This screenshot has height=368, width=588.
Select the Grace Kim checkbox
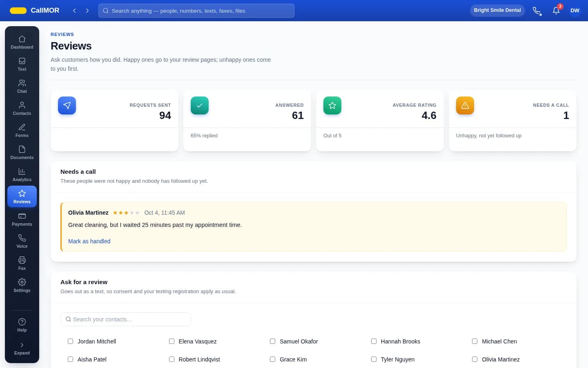[x=272, y=359]
